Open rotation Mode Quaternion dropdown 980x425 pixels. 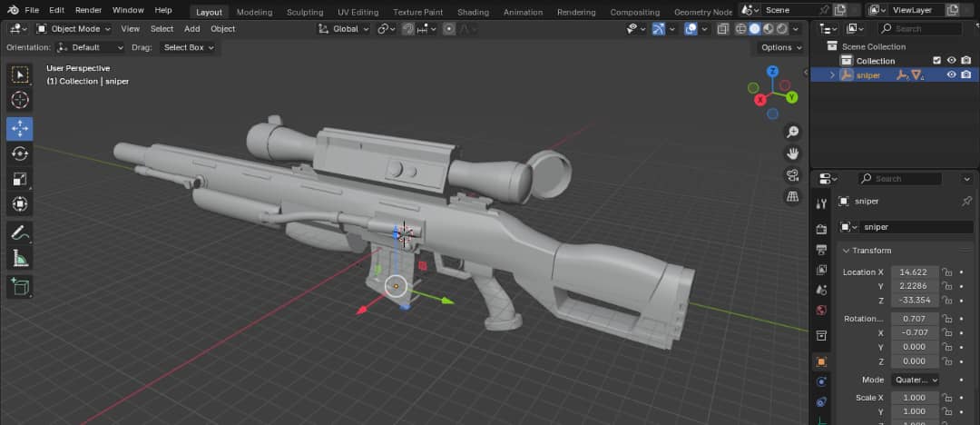915,380
